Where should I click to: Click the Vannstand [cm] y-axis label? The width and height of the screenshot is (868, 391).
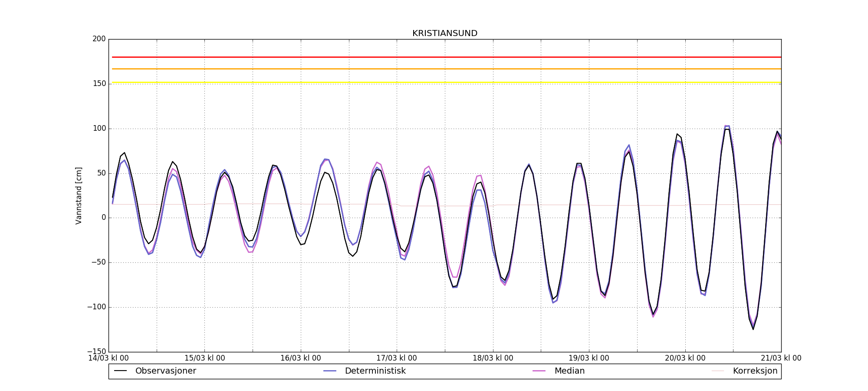79,195
